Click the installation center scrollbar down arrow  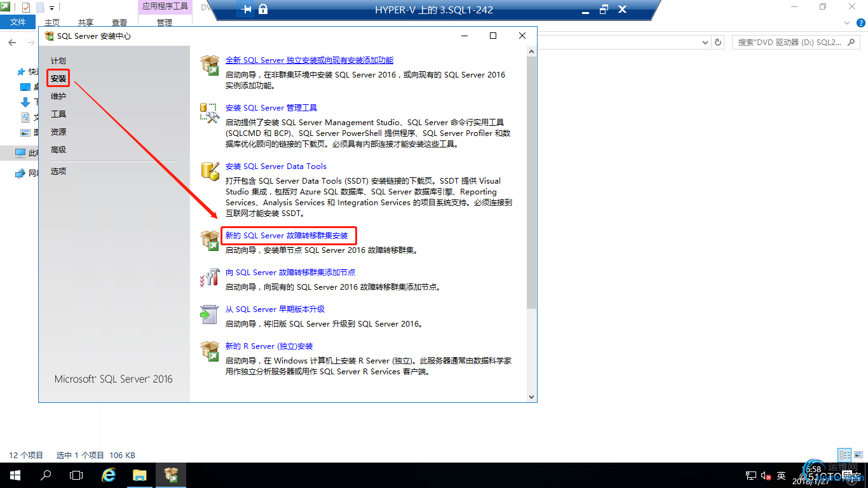531,396
